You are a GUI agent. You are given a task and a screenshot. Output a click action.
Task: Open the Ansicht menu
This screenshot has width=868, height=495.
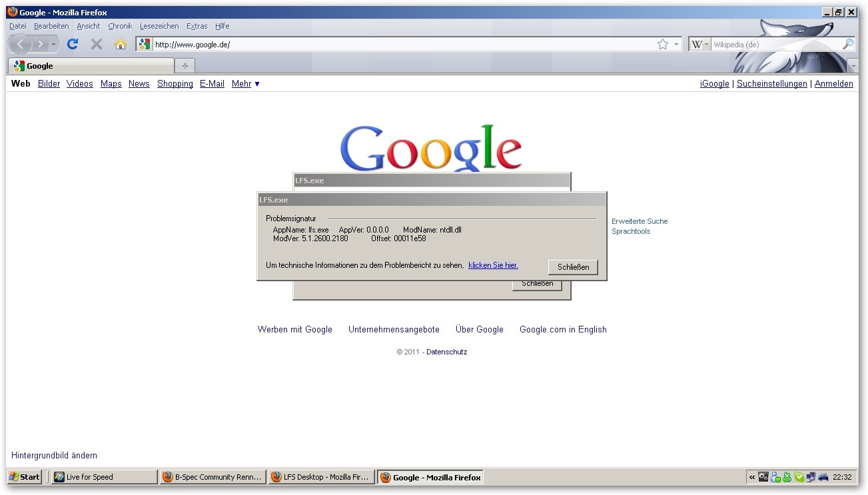[x=89, y=26]
